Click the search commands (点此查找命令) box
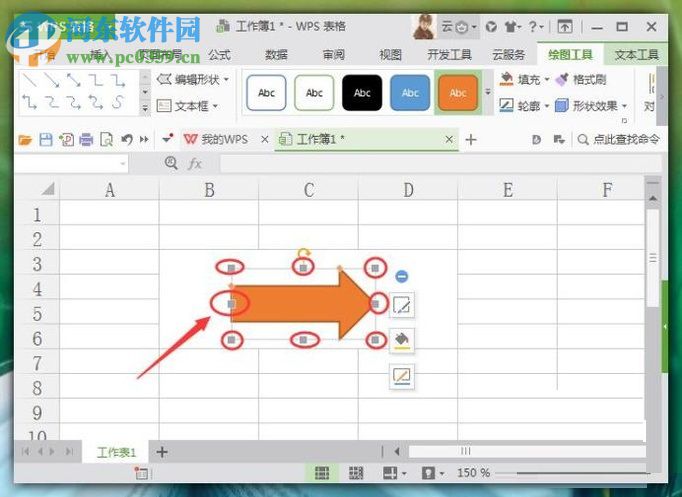Image resolution: width=682 pixels, height=497 pixels. tap(618, 140)
